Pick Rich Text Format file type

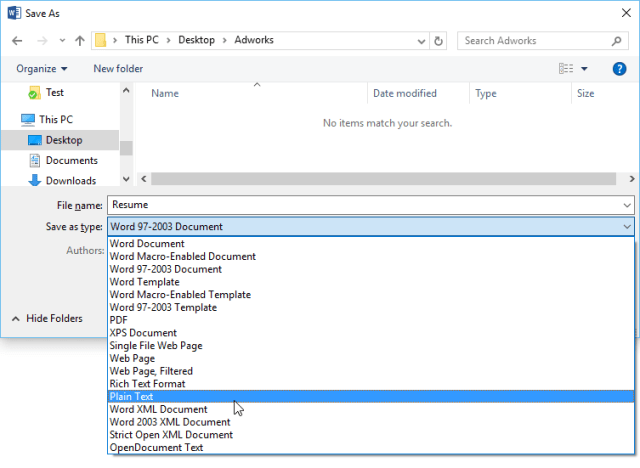(147, 383)
